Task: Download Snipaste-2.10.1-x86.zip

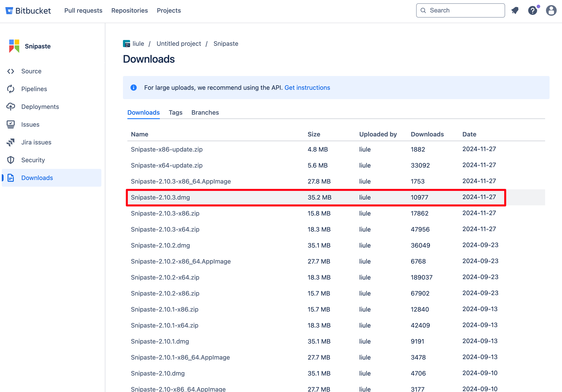Action: (165, 310)
